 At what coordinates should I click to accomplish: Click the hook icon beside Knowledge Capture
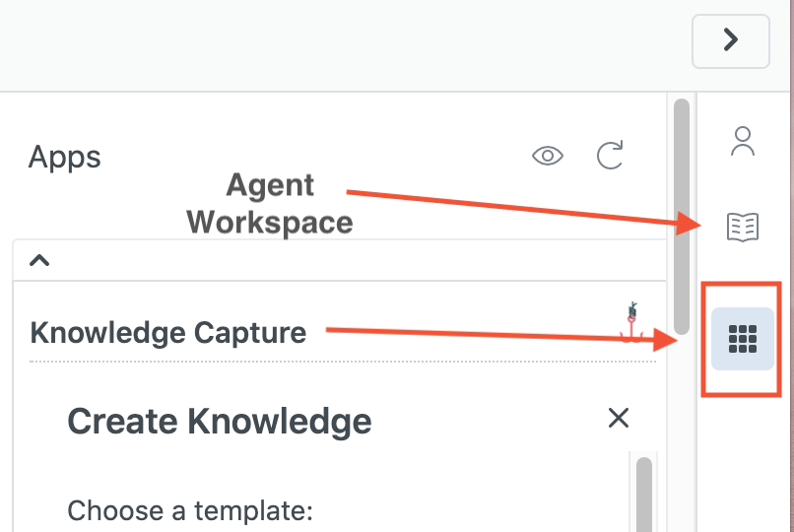tap(631, 324)
